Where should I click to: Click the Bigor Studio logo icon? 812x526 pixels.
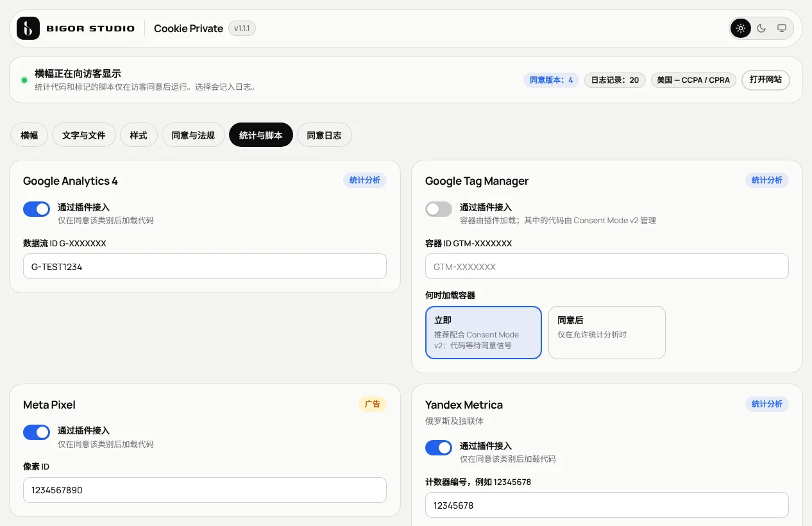tap(28, 28)
